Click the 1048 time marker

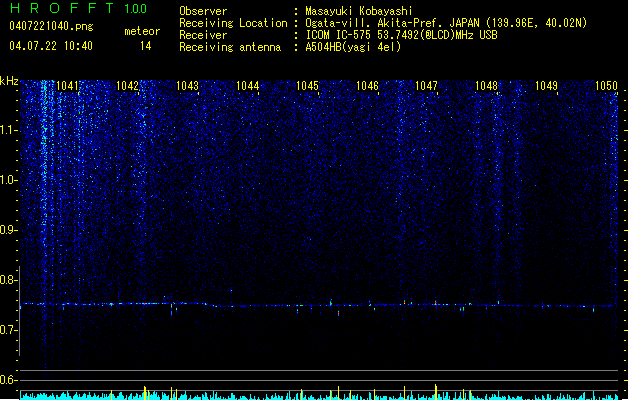[x=486, y=86]
